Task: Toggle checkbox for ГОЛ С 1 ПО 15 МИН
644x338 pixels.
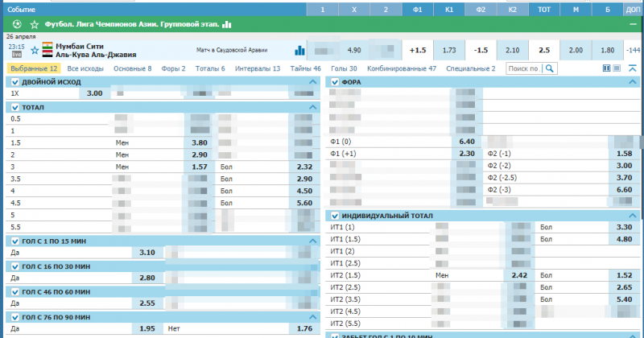Action: (15, 241)
